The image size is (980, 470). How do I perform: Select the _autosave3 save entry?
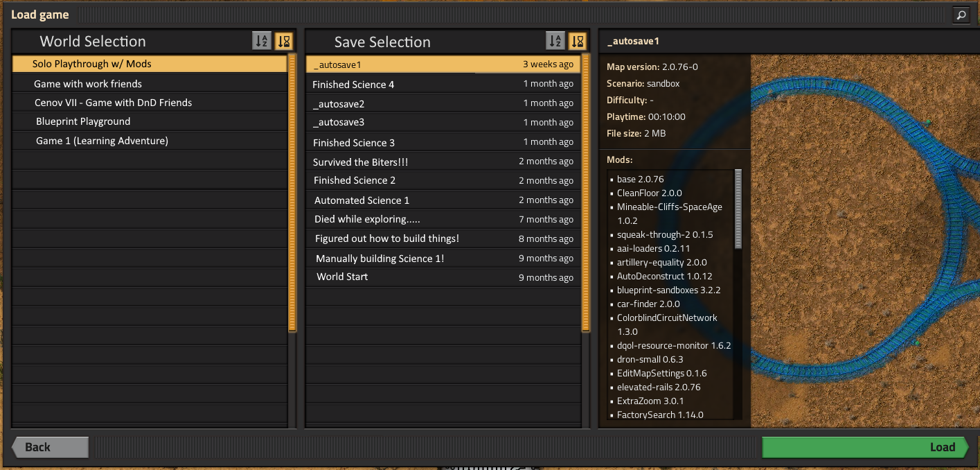443,122
